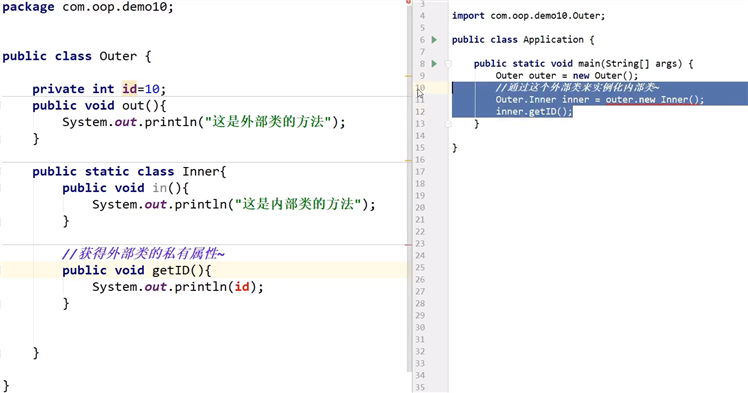
Task: Collapse the main method fold marker at line 8
Action: (448, 63)
